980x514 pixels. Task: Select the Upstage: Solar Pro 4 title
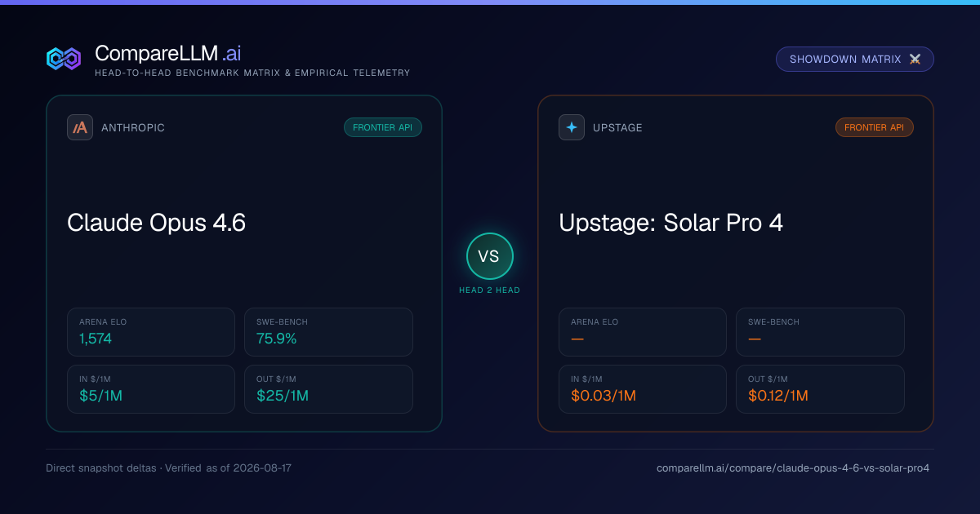point(670,223)
